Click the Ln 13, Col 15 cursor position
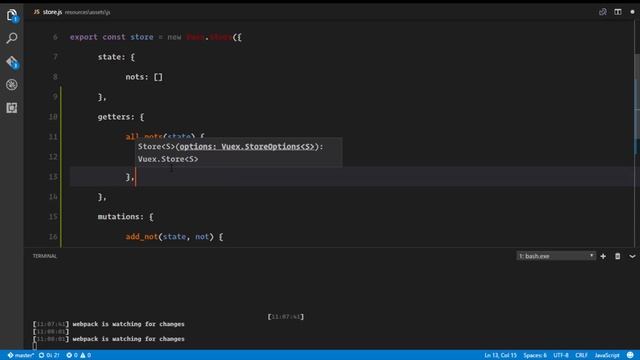This screenshot has height=360, width=640. [x=500, y=355]
